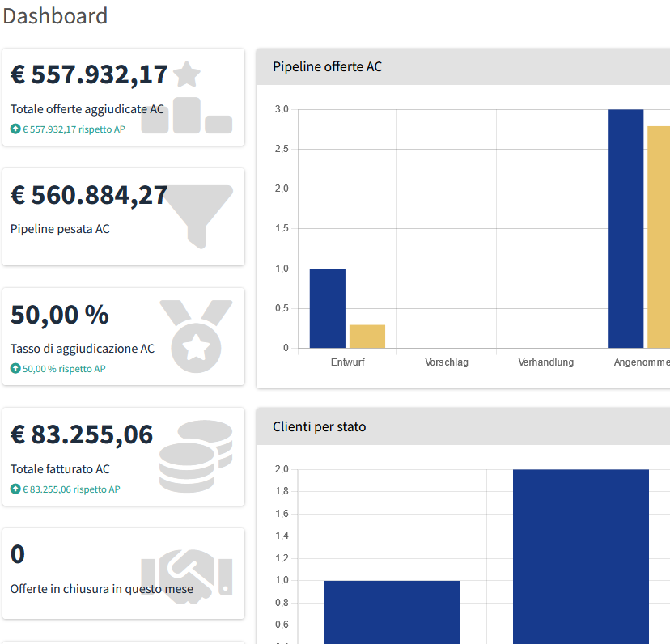Click the shorter blue bar in Clienti per stato chart
The image size is (670, 644).
pos(392,612)
